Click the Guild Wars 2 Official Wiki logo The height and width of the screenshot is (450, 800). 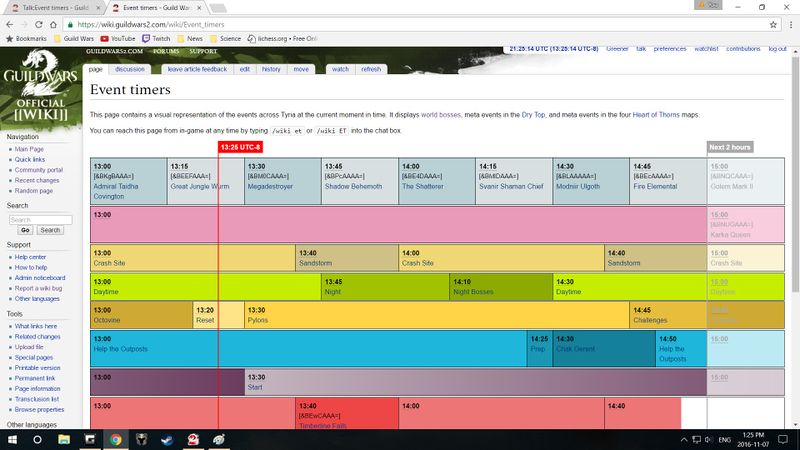41,85
